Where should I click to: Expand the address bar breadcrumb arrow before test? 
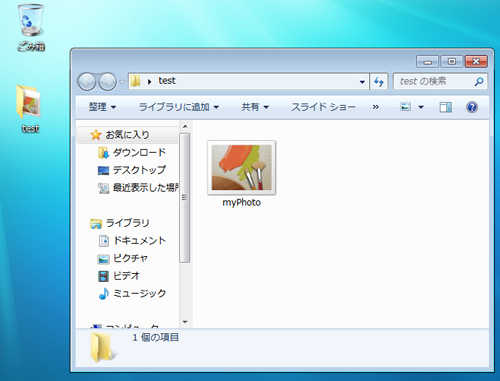pyautogui.click(x=149, y=81)
